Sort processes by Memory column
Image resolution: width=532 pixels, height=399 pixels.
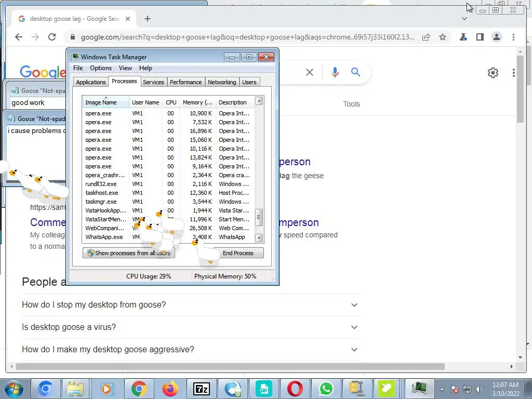click(197, 102)
